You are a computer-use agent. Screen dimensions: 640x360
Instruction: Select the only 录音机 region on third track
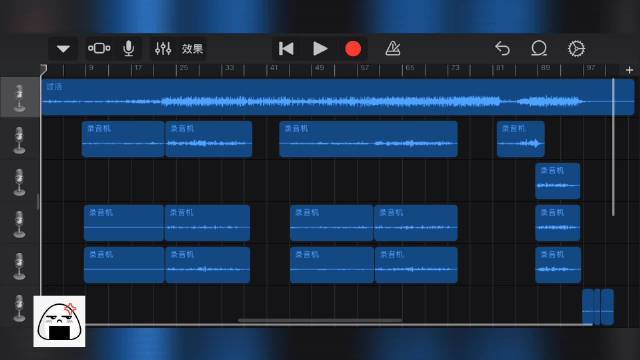coord(558,181)
